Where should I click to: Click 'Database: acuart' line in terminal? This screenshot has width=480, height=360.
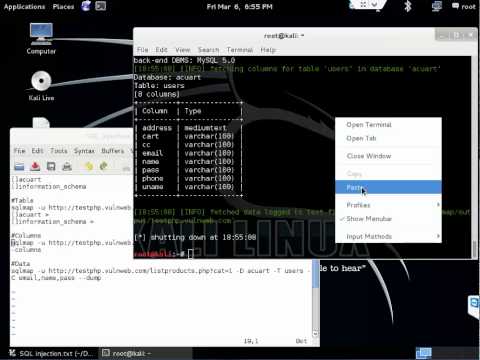[x=167, y=77]
